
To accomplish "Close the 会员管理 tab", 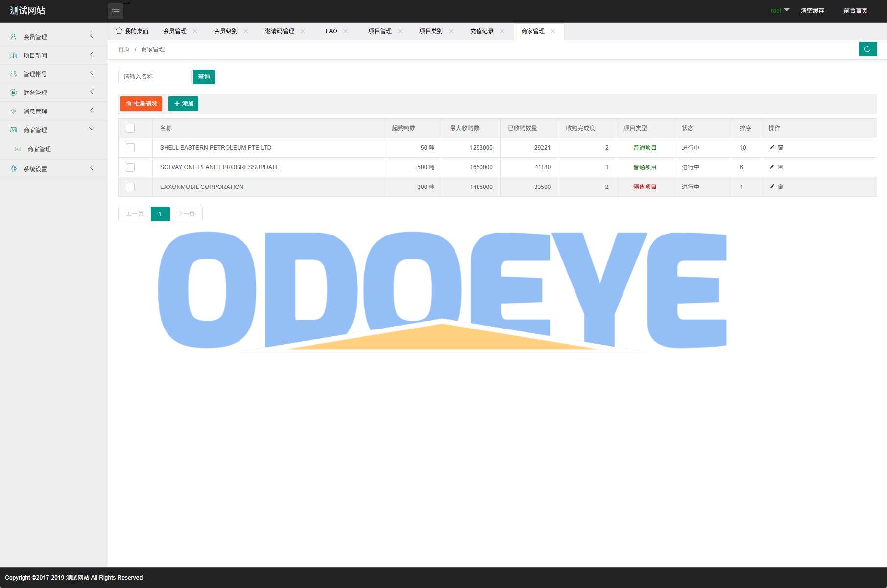I will [195, 31].
